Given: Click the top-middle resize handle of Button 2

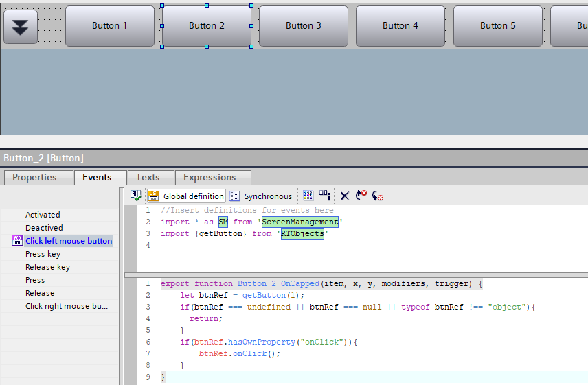Looking at the screenshot, I should tap(207, 5).
